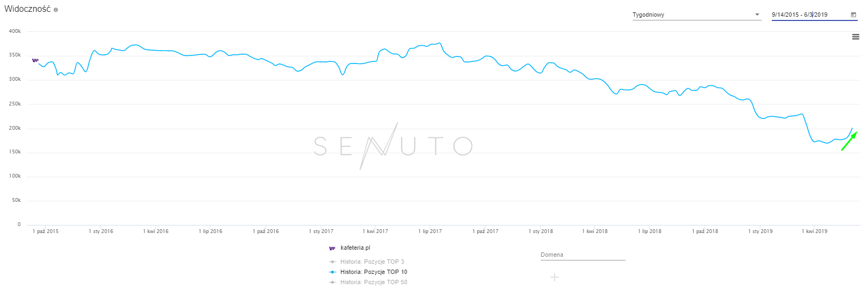Click the 400k y-axis label

(15, 31)
